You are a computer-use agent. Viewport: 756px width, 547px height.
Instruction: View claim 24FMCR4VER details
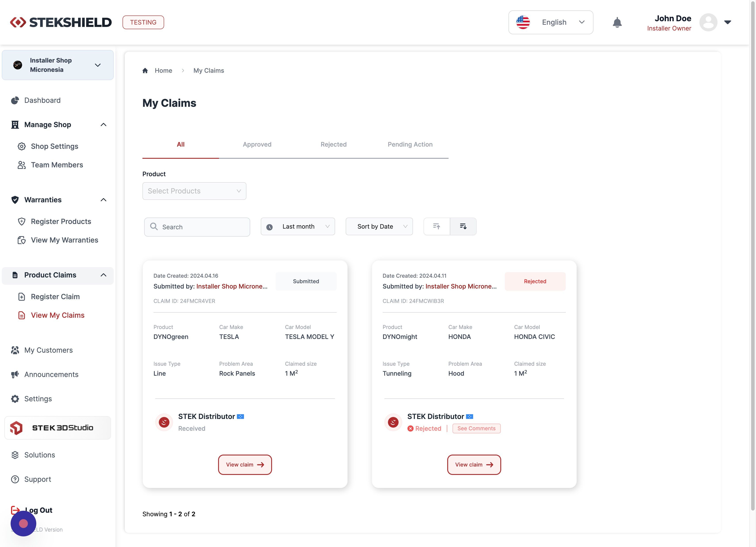coord(245,465)
